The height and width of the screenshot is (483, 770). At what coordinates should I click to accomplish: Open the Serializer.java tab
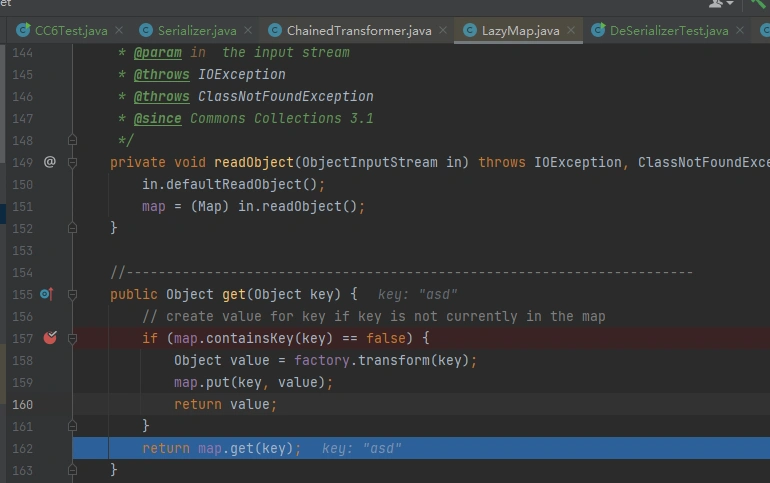pyautogui.click(x=196, y=31)
